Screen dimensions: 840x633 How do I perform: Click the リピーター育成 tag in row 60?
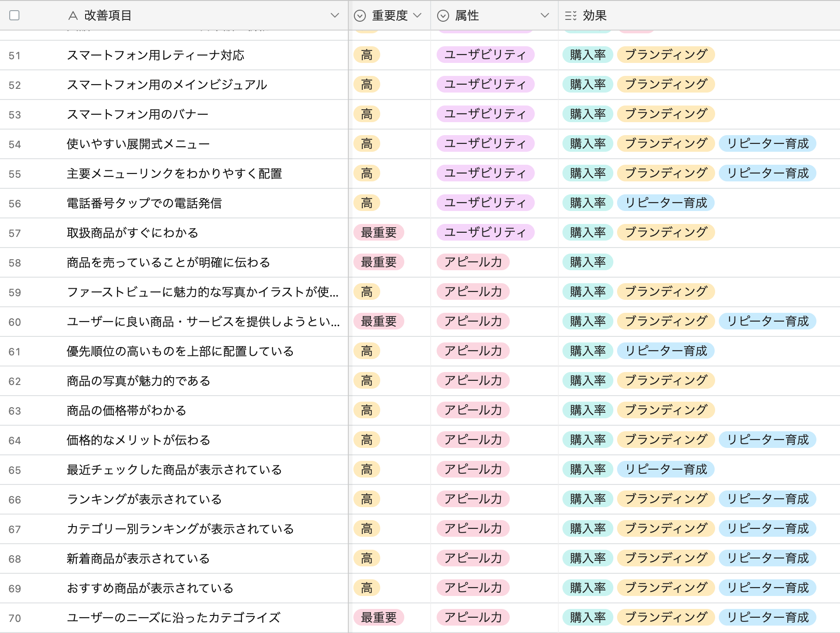click(768, 321)
